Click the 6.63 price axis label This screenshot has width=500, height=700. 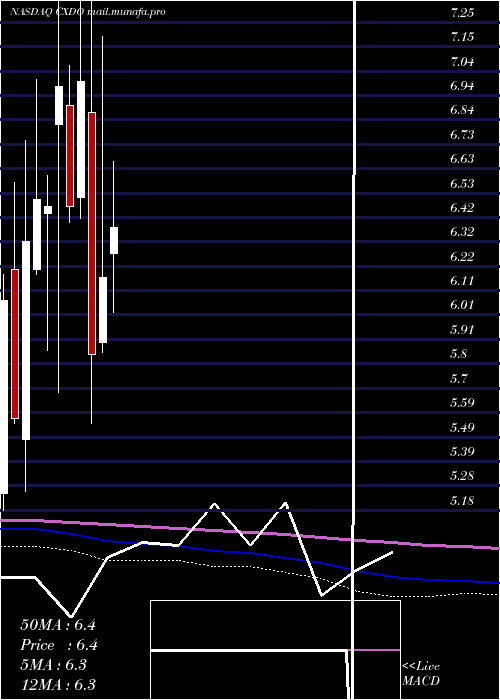click(x=462, y=159)
